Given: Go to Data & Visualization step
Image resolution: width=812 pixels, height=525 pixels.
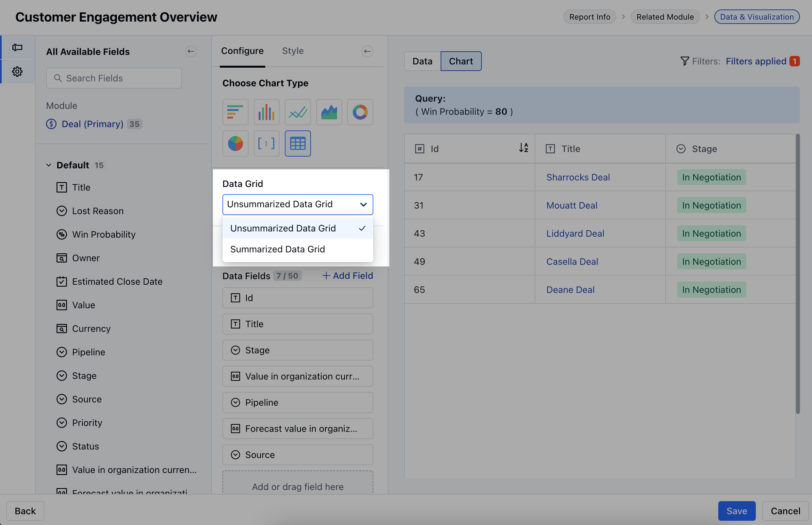Looking at the screenshot, I should tap(756, 17).
